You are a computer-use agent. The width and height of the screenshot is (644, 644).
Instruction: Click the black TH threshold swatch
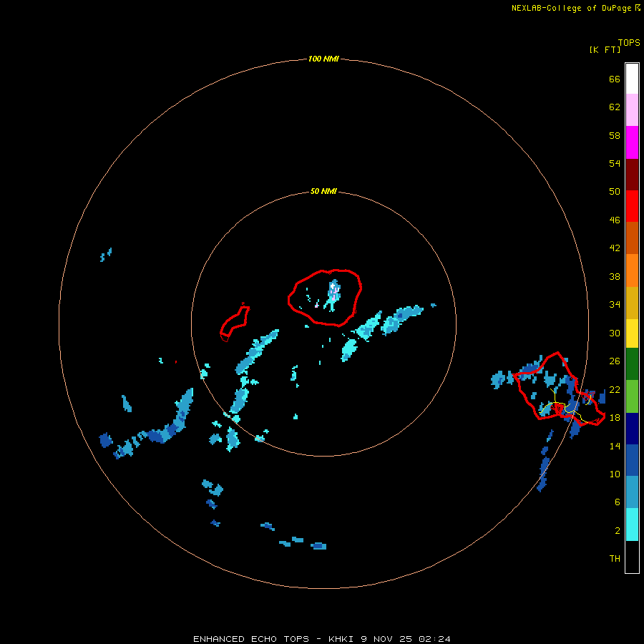(632, 557)
